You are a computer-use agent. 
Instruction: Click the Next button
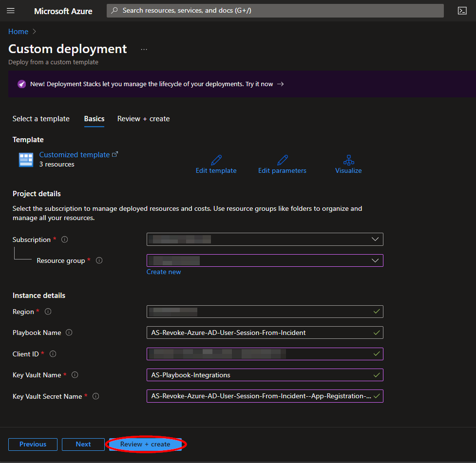[83, 444]
